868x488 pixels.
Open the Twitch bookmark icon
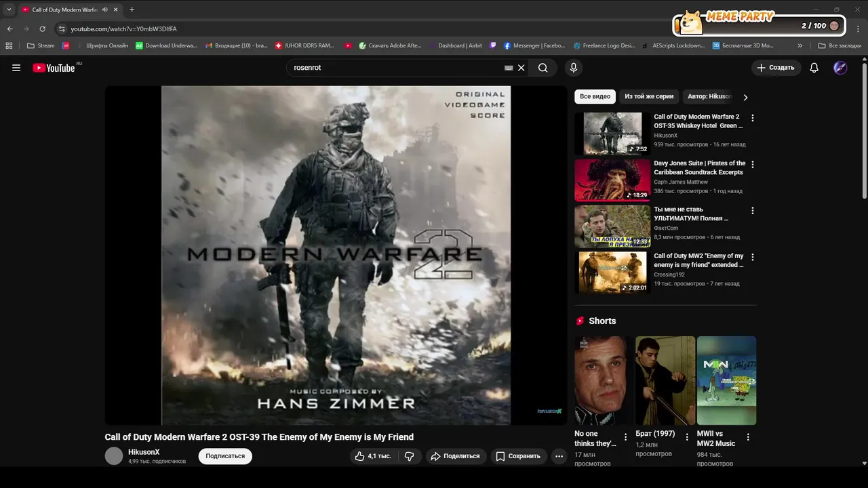(493, 45)
